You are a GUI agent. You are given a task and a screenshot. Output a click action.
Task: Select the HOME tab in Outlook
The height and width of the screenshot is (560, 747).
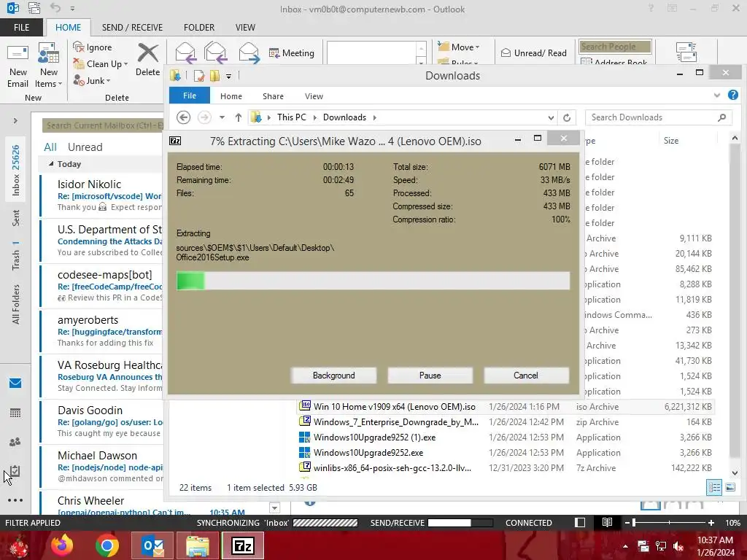(68, 27)
